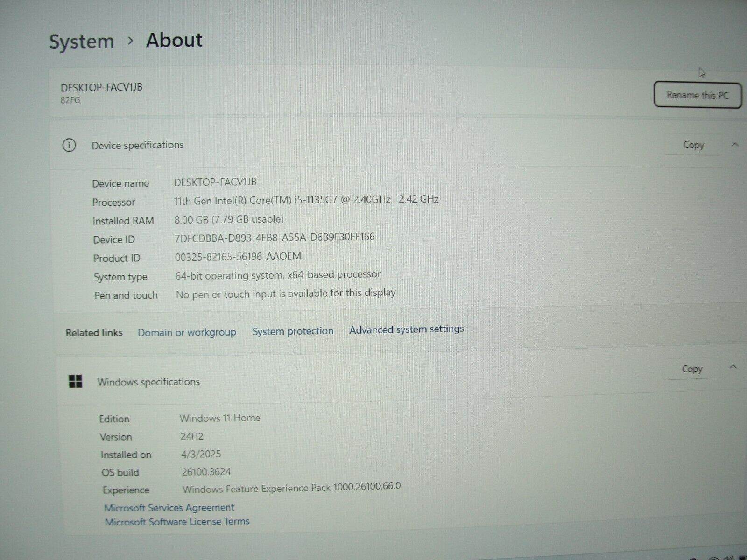747x560 pixels.
Task: Open the Microsoft Software License Terms
Action: pyautogui.click(x=177, y=521)
